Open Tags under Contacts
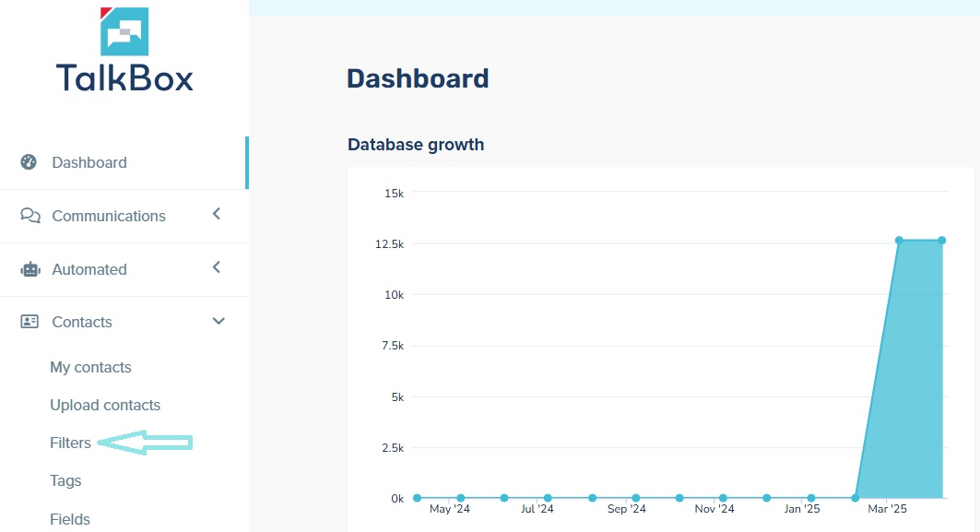 click(65, 480)
